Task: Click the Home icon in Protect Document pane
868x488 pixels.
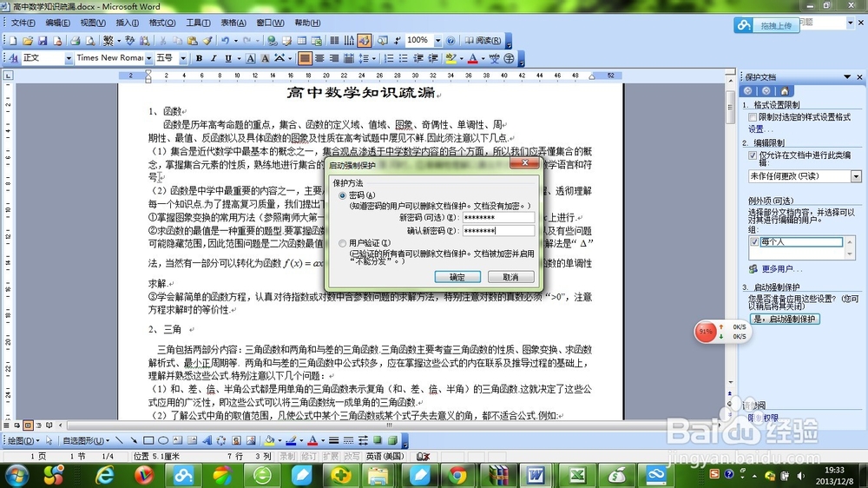Action: point(785,91)
